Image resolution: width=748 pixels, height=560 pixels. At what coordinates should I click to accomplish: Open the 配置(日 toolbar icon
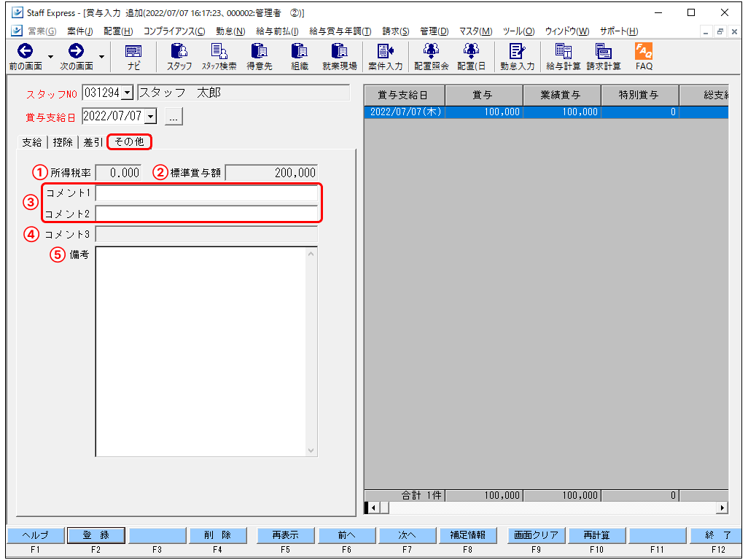(471, 51)
